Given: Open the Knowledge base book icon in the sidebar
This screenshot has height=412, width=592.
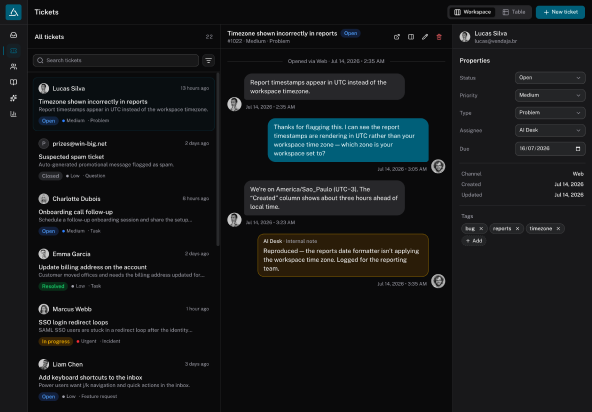Looking at the screenshot, I should pyautogui.click(x=14, y=82).
